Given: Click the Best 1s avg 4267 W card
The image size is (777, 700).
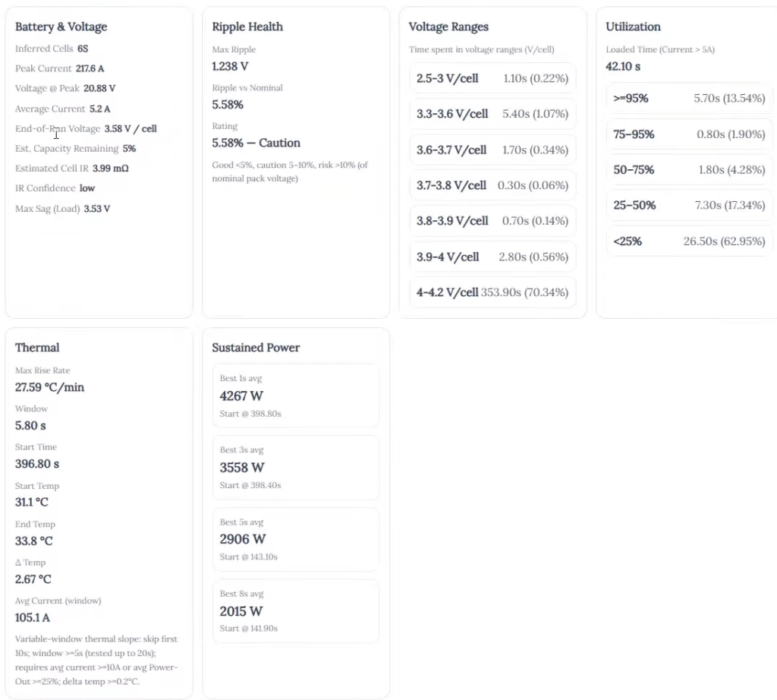Looking at the screenshot, I should pyautogui.click(x=296, y=396).
